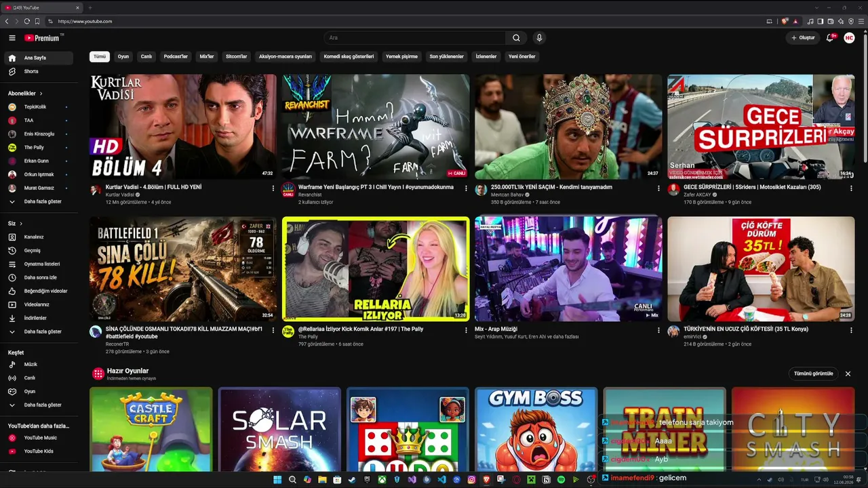Click the search magnifier button
The image size is (868, 488).
[516, 38]
